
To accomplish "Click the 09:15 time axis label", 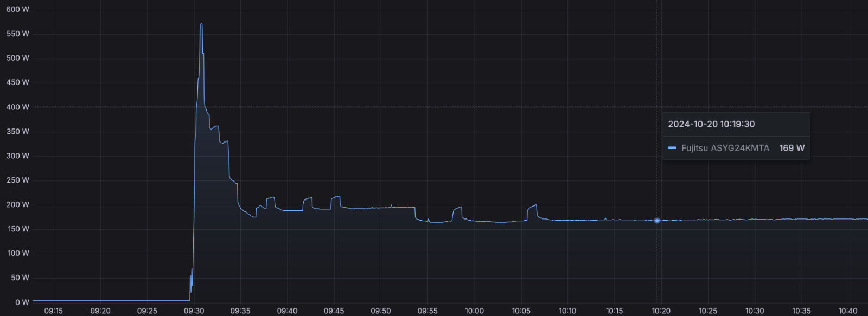I will point(53,311).
